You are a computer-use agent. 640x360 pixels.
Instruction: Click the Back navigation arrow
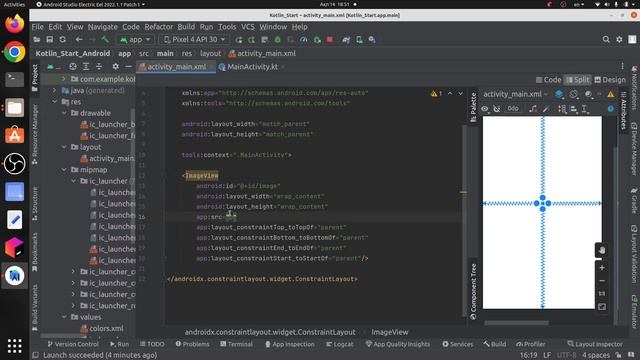click(x=79, y=40)
